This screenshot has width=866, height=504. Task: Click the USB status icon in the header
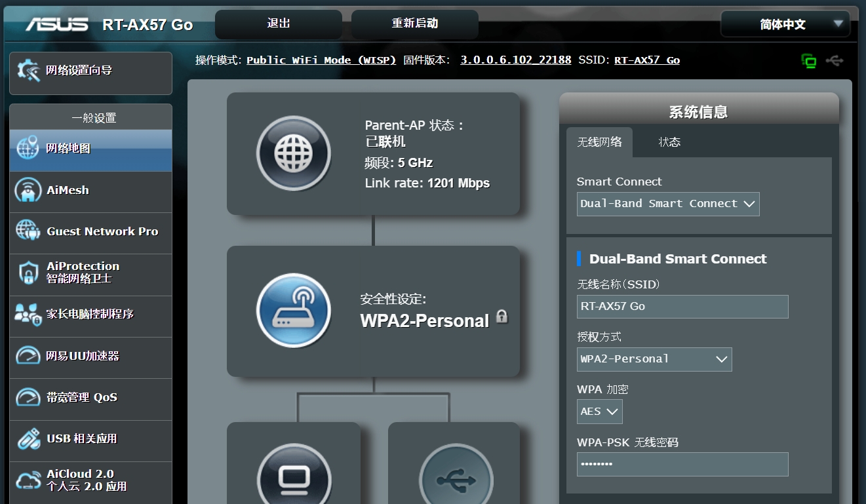tap(835, 60)
